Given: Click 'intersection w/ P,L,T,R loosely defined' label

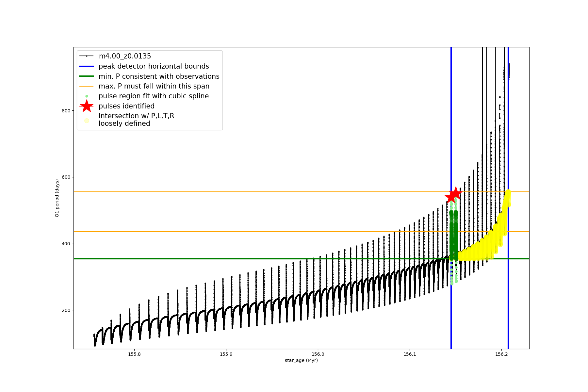Looking at the screenshot, I should coord(136,120).
